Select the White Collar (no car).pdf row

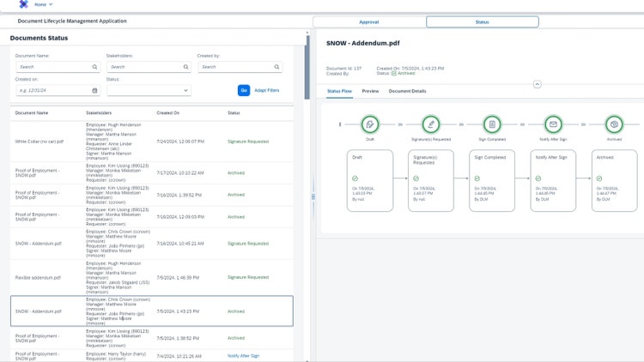(152, 142)
